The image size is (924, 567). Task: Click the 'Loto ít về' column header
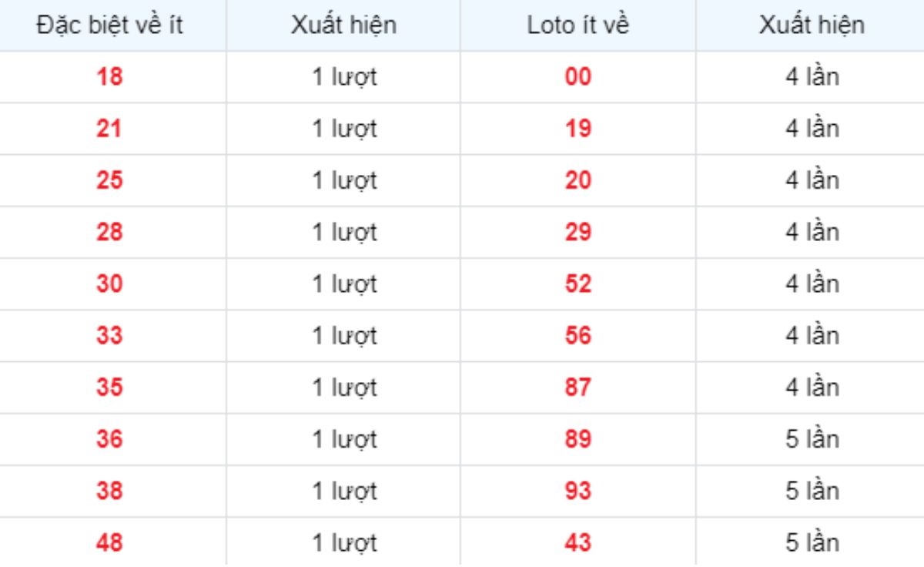[x=577, y=25]
